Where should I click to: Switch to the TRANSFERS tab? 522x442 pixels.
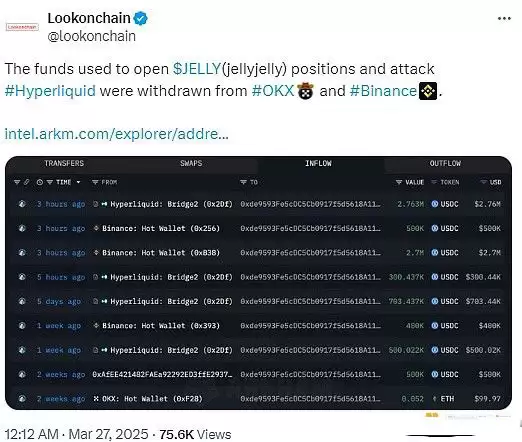pyautogui.click(x=64, y=163)
